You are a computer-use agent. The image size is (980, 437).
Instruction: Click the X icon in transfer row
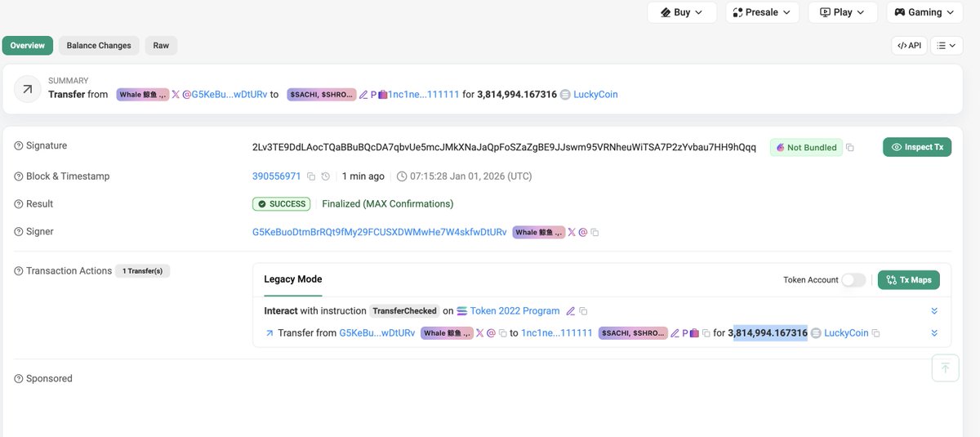coord(480,333)
